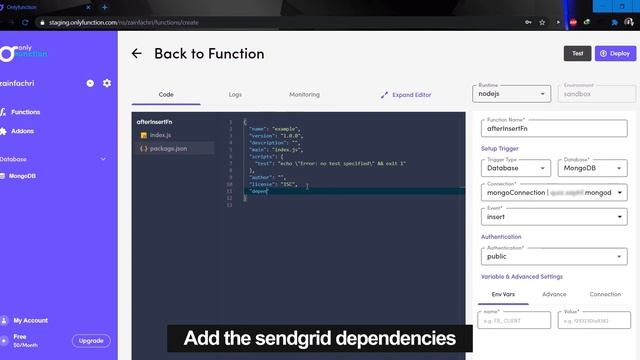Click the package.json braces icon
640x360 pixels.
143,149
